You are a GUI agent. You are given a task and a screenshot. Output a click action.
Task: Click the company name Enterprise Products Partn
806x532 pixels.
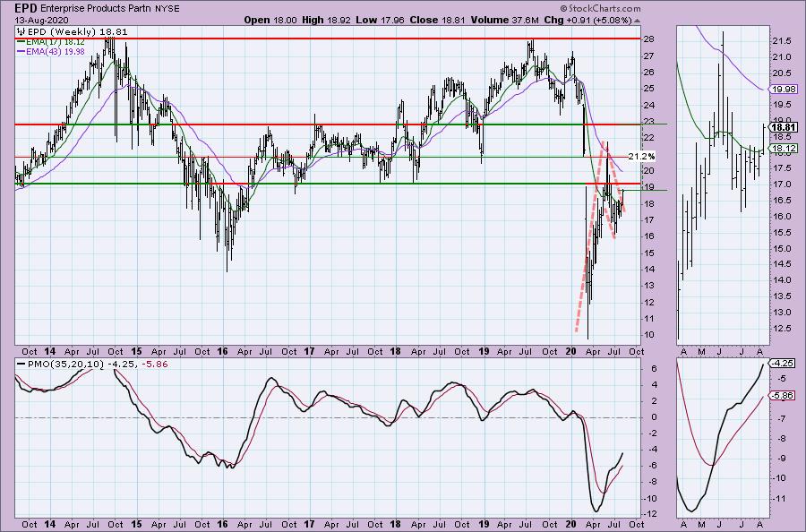click(x=97, y=8)
